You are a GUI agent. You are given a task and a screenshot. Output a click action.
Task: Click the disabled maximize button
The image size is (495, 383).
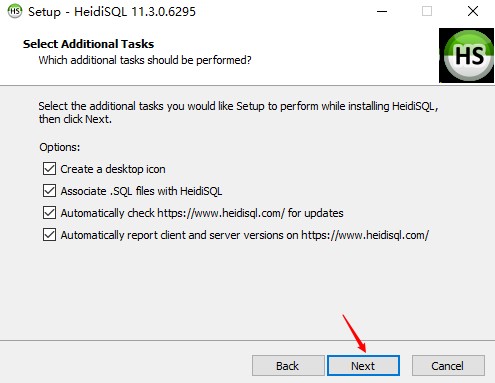[427, 11]
